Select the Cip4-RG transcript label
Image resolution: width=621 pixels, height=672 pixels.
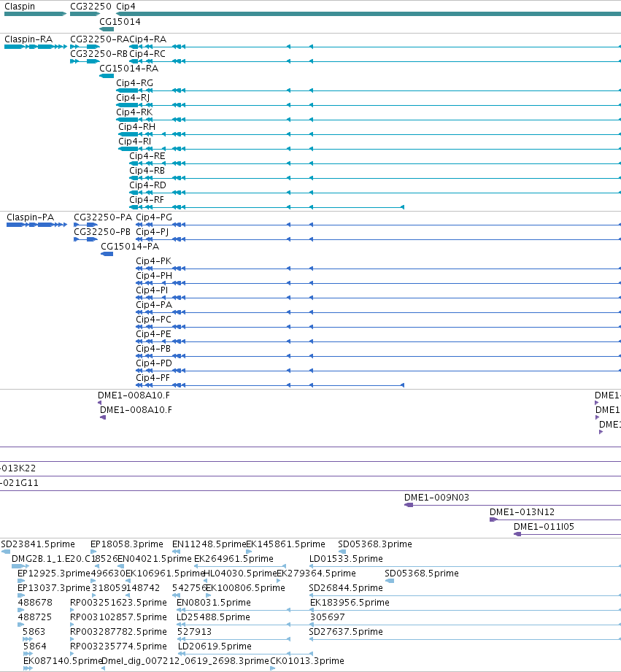point(134,82)
